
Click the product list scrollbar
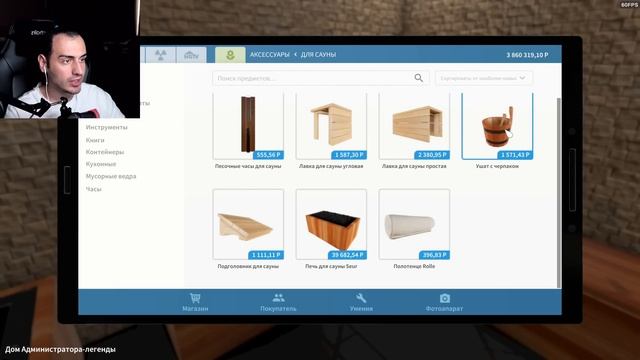point(559,193)
